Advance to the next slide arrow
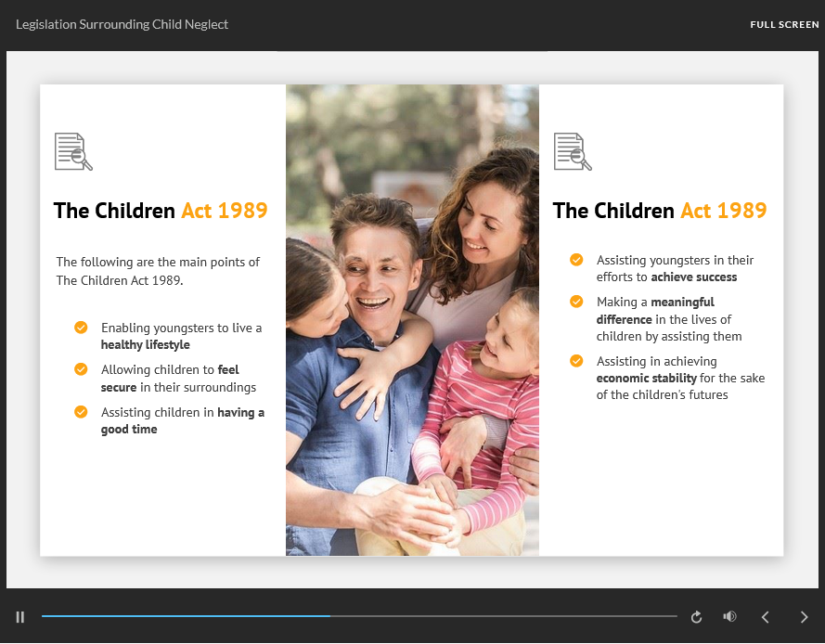 point(804,617)
